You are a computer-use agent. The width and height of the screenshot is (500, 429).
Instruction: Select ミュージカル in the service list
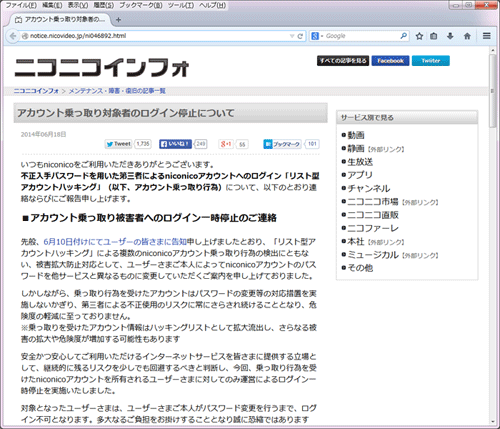(373, 255)
